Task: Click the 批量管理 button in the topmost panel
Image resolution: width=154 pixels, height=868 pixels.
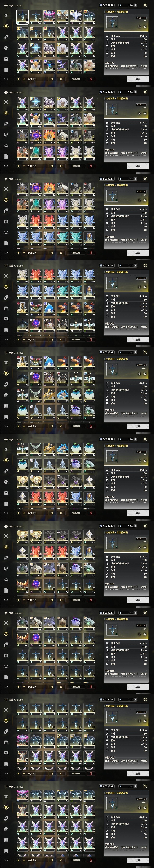Action: coord(76,79)
